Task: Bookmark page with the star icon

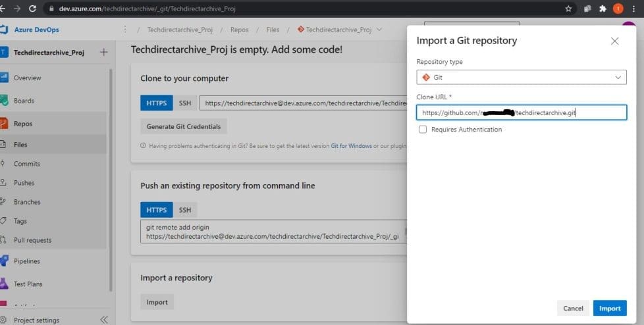Action: [568, 9]
